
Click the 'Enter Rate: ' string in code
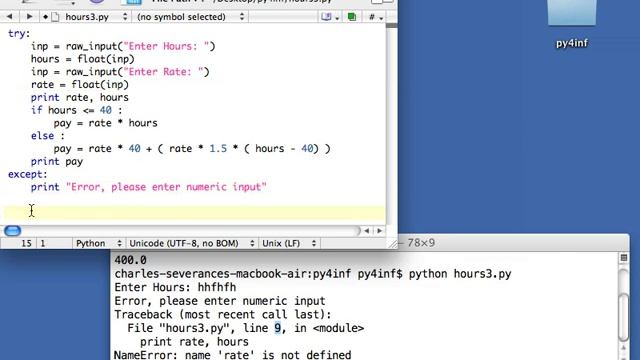coord(163,72)
